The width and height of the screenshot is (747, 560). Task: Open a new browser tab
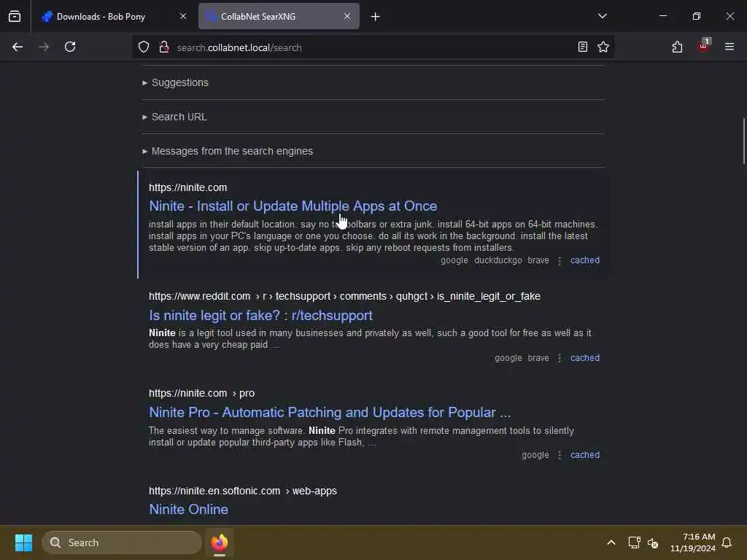tap(376, 17)
